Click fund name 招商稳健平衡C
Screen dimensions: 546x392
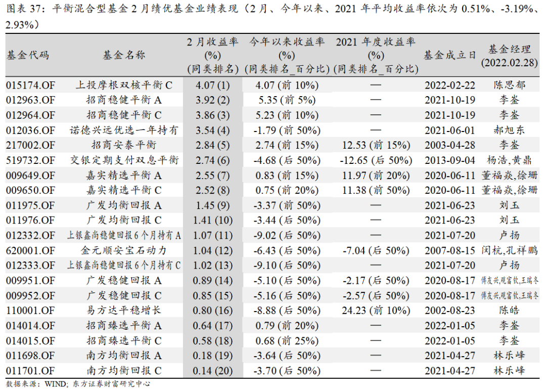(x=124, y=115)
